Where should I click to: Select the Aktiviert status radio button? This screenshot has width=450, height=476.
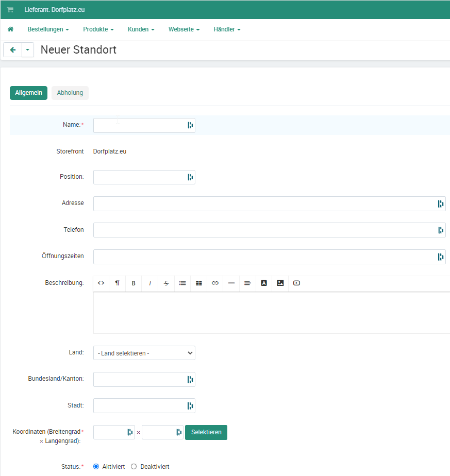tap(96, 467)
